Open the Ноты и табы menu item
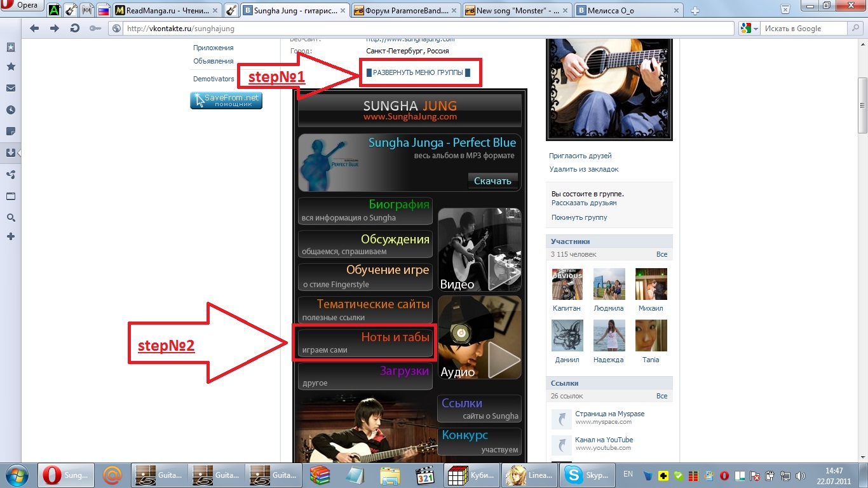This screenshot has width=868, height=488. pos(365,343)
